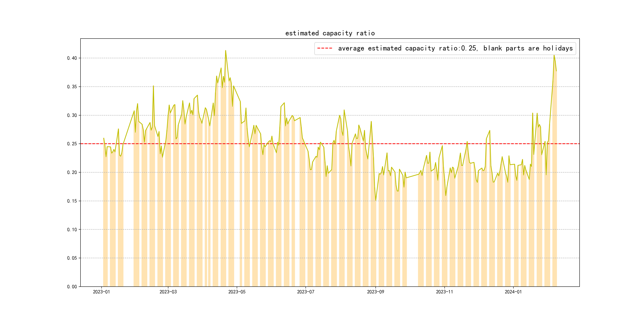Image resolution: width=644 pixels, height=322 pixels.
Task: Click the highest peak in April 2023
Action: pos(226,51)
